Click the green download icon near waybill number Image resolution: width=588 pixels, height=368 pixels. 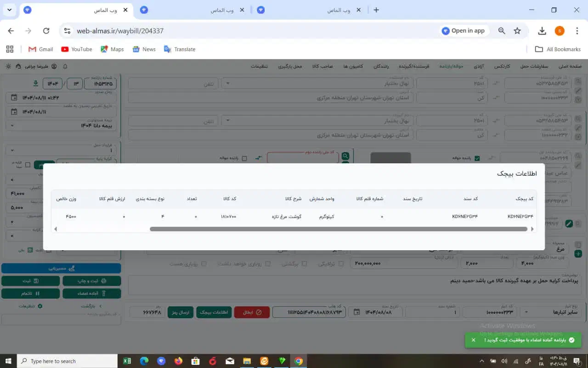tap(36, 84)
